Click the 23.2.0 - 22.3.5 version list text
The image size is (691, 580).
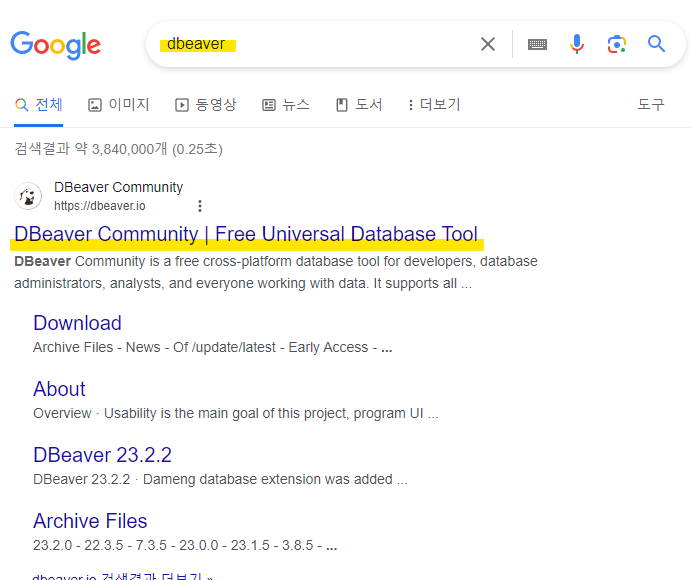click(x=185, y=546)
